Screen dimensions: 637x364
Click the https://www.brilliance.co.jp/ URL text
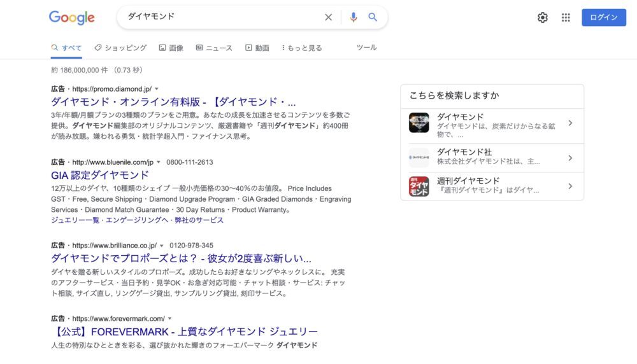[x=115, y=246]
